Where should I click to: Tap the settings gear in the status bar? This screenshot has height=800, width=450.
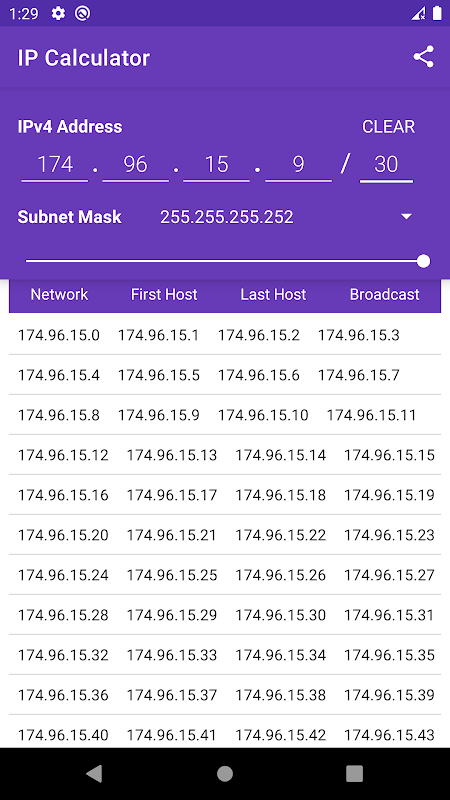[58, 13]
